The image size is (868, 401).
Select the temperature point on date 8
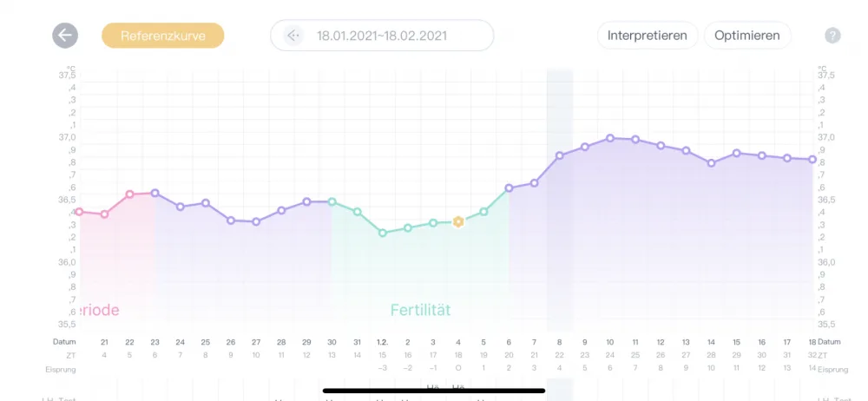coord(560,155)
